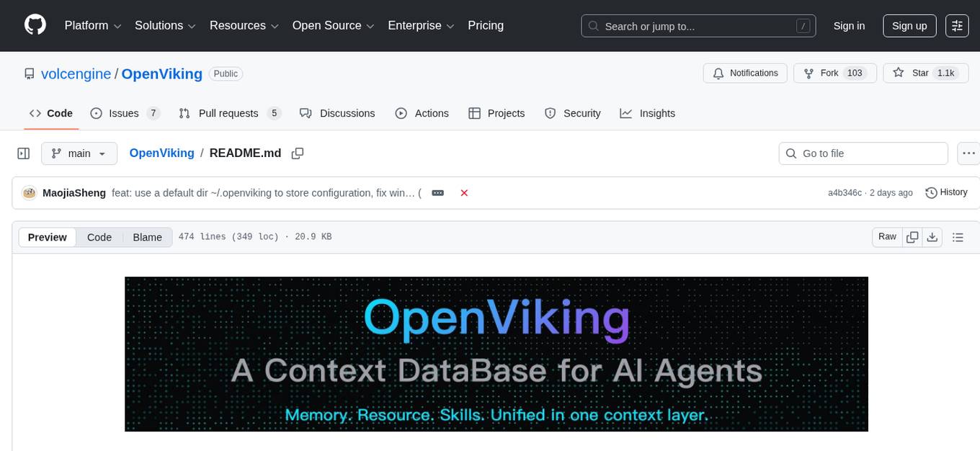
Task: Open the volcengine organization link
Action: pos(76,73)
